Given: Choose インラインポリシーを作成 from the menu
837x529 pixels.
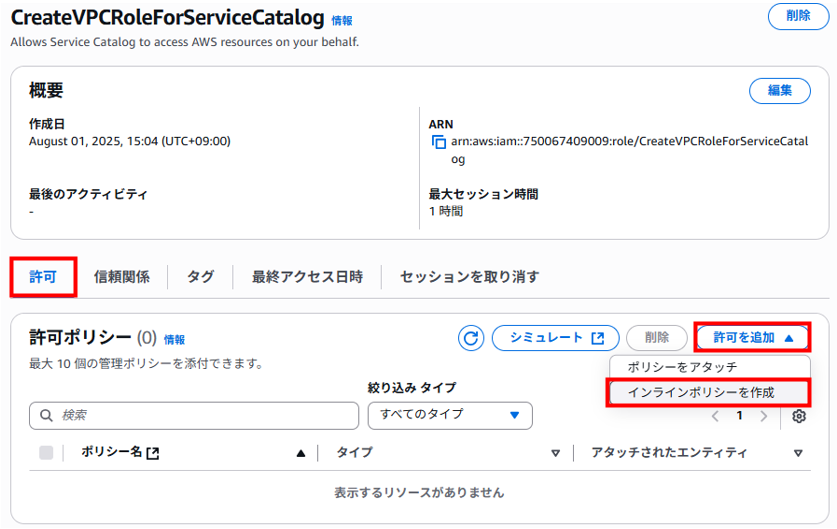Looking at the screenshot, I should point(709,392).
